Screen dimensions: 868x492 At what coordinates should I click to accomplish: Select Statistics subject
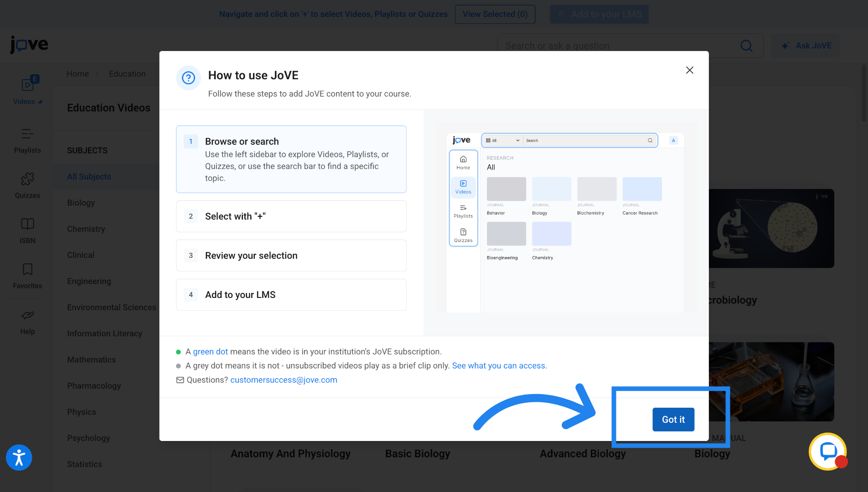[x=84, y=464]
